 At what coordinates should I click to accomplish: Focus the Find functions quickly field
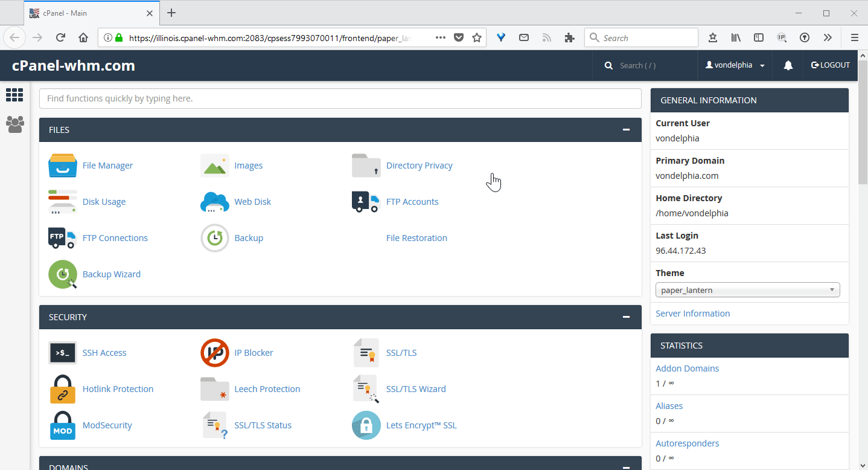coord(340,98)
